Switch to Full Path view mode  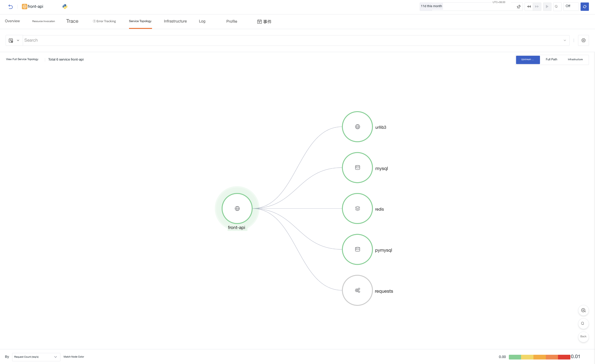coord(551,59)
